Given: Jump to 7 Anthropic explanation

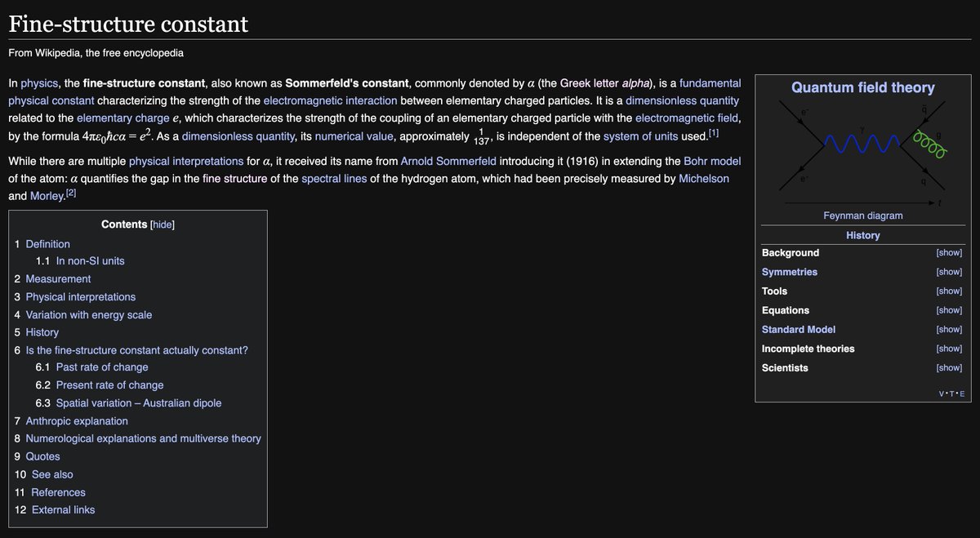Looking at the screenshot, I should [71, 421].
